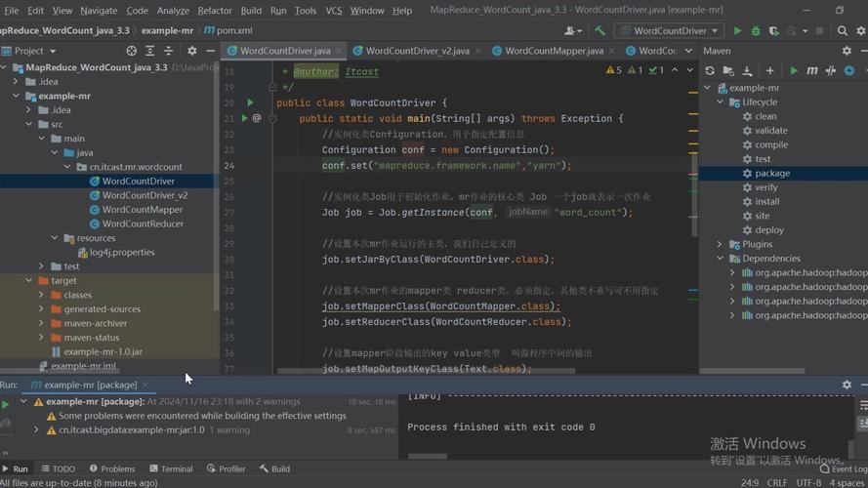The height and width of the screenshot is (488, 868).
Task: Run main method from gutter arrow on line 21
Action: point(242,118)
